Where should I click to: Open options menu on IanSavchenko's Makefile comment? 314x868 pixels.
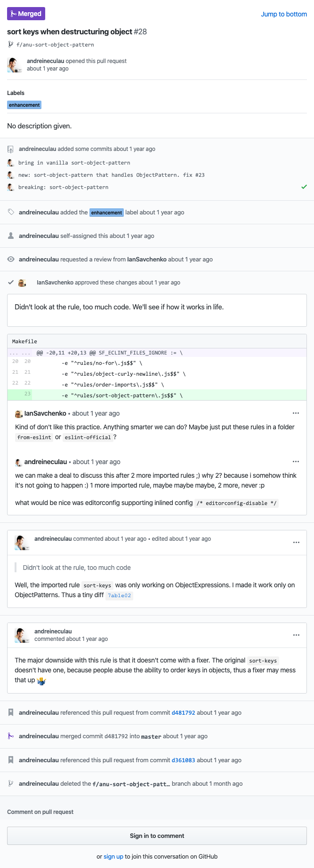(296, 413)
